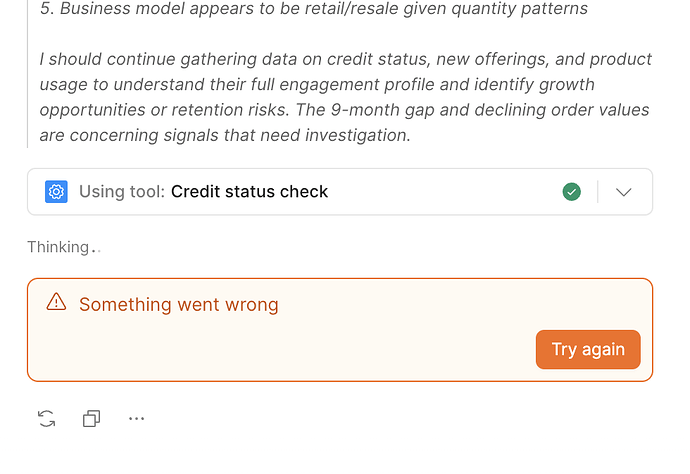Click the empty area of the error banner
This screenshot has height=474, width=690.
click(x=300, y=349)
